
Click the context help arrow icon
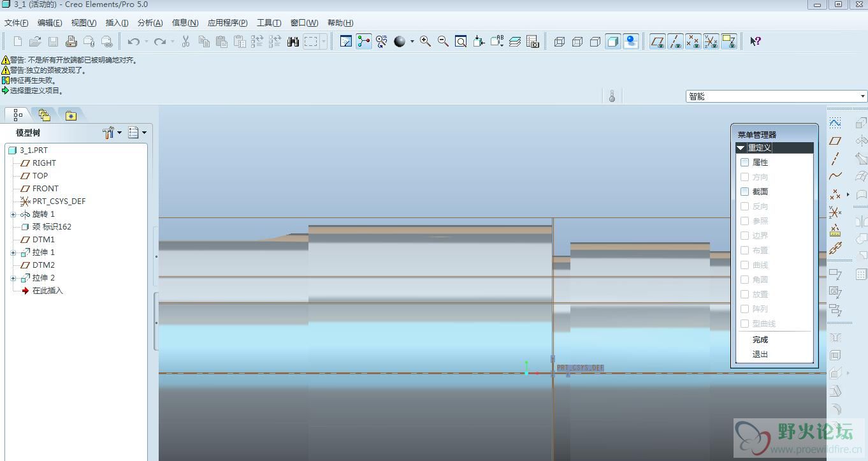755,41
